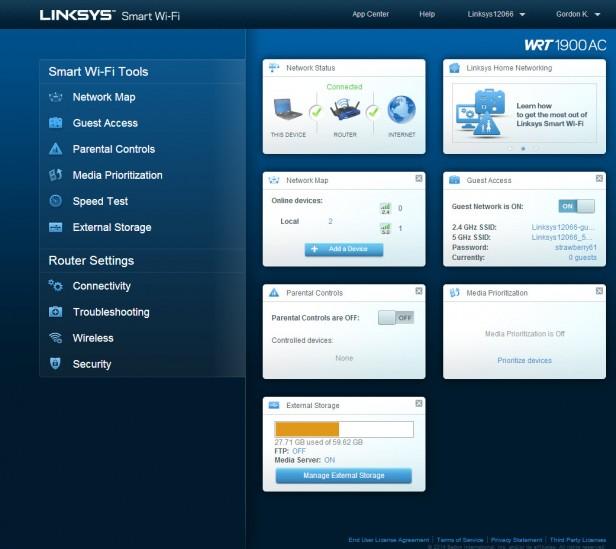Click the Media Prioritization widget header icon
The width and height of the screenshot is (616, 549).
(455, 292)
